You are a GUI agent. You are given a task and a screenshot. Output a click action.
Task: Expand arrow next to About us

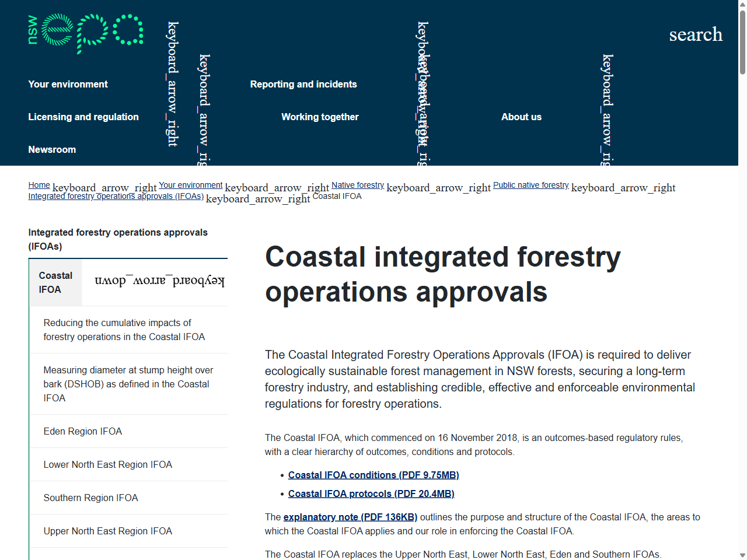(608, 109)
